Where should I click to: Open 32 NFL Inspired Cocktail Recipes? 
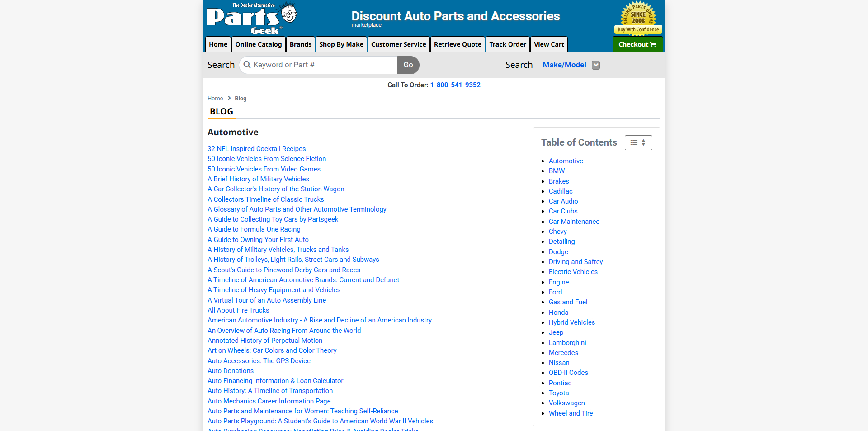(x=256, y=149)
